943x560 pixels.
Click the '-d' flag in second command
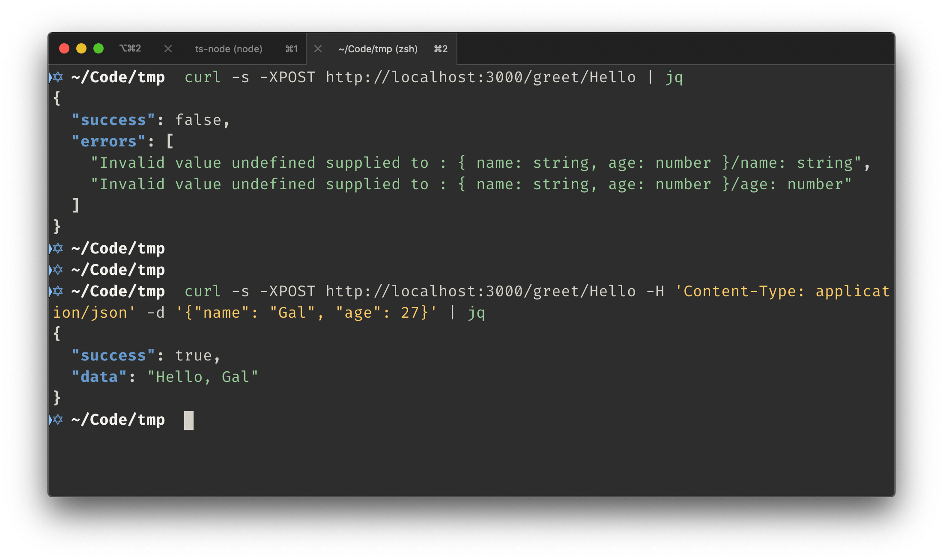[x=156, y=313]
